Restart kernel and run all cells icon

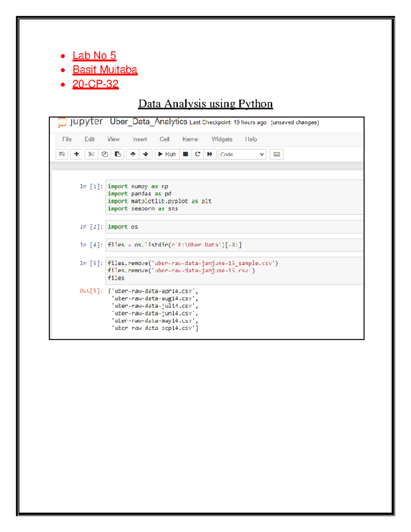click(210, 154)
